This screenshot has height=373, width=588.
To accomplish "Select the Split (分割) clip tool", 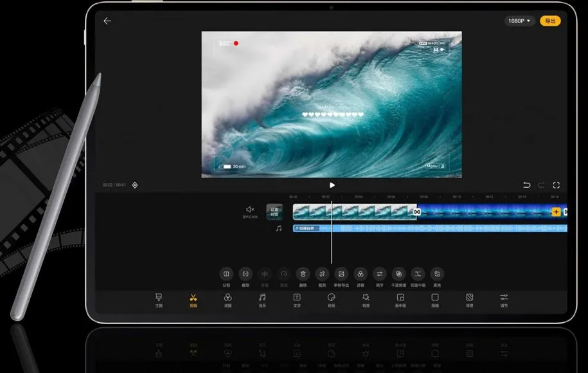I will [226, 274].
